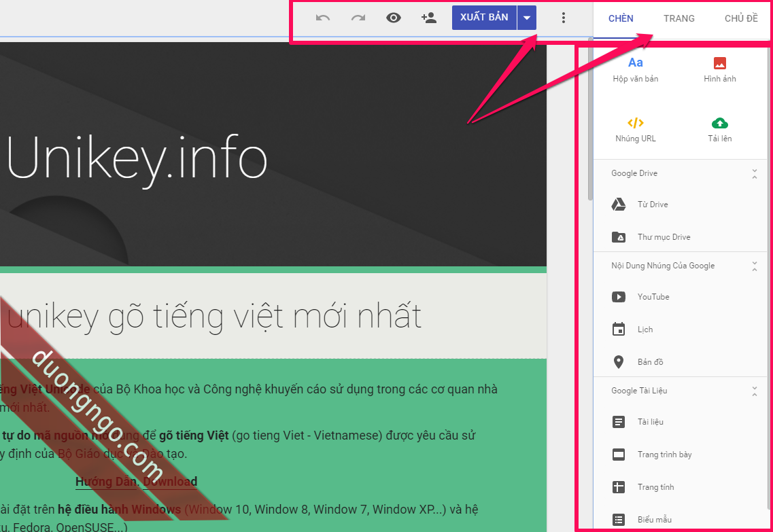This screenshot has height=532, width=773.
Task: Insert a text box (Hộp văn bản)
Action: (x=636, y=69)
